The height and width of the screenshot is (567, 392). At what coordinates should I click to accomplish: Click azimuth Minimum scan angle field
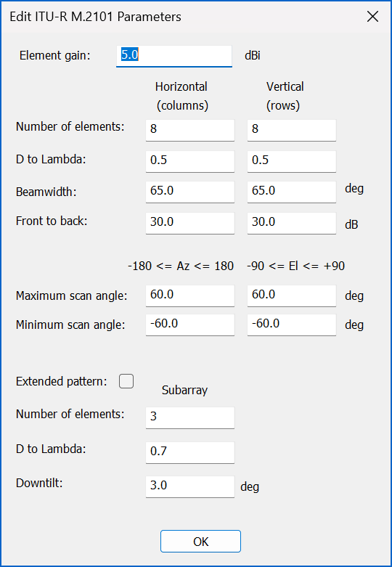tap(190, 325)
